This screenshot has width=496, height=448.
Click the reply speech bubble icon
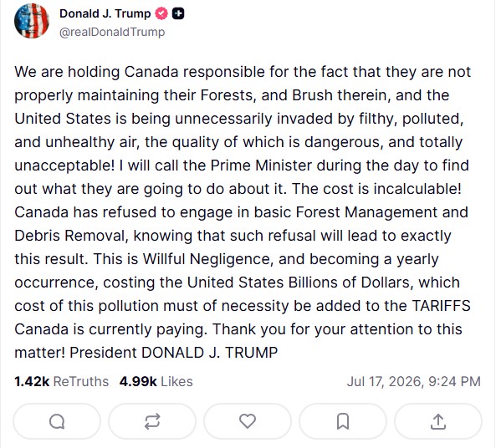(x=57, y=421)
